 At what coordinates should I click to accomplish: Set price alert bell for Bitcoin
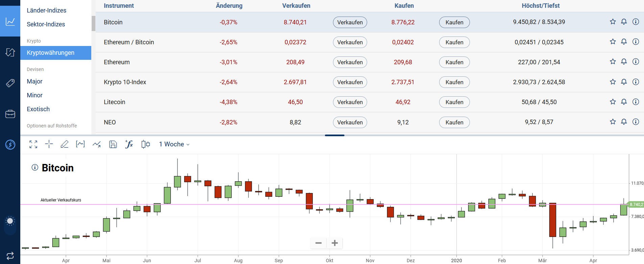624,22
